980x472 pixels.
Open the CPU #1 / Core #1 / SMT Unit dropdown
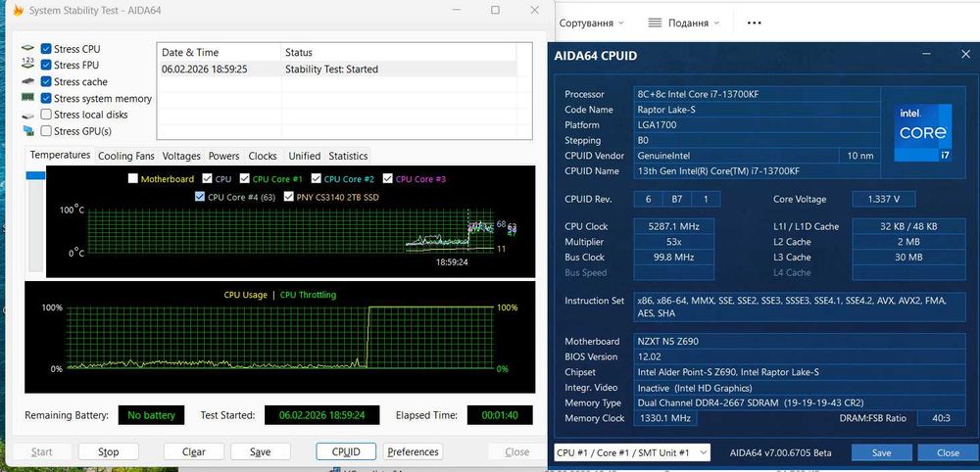click(632, 452)
